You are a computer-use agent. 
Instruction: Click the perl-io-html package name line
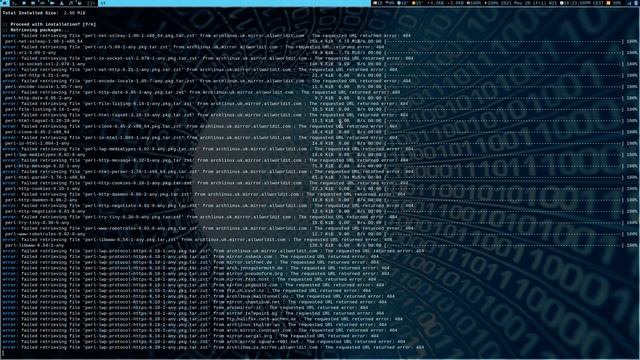click(37, 143)
